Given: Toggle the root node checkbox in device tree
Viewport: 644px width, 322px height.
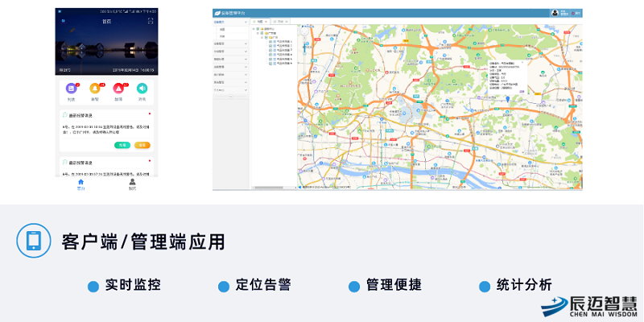Looking at the screenshot, I should pos(258,29).
